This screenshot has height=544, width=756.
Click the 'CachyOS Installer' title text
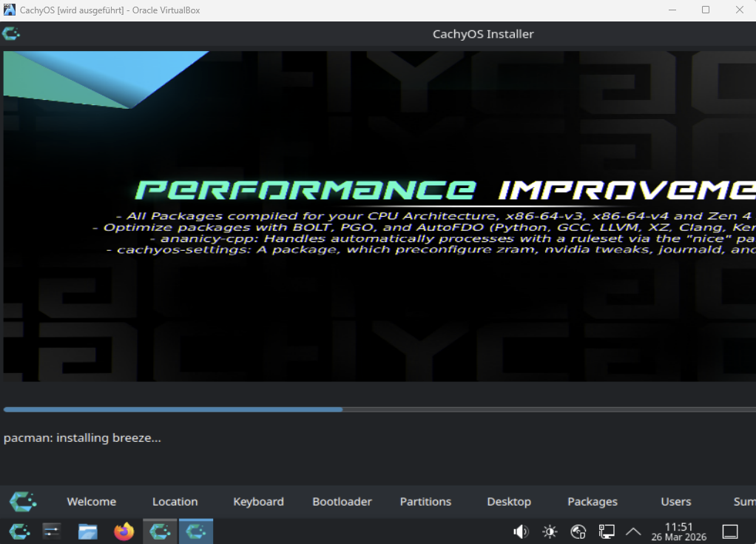483,34
